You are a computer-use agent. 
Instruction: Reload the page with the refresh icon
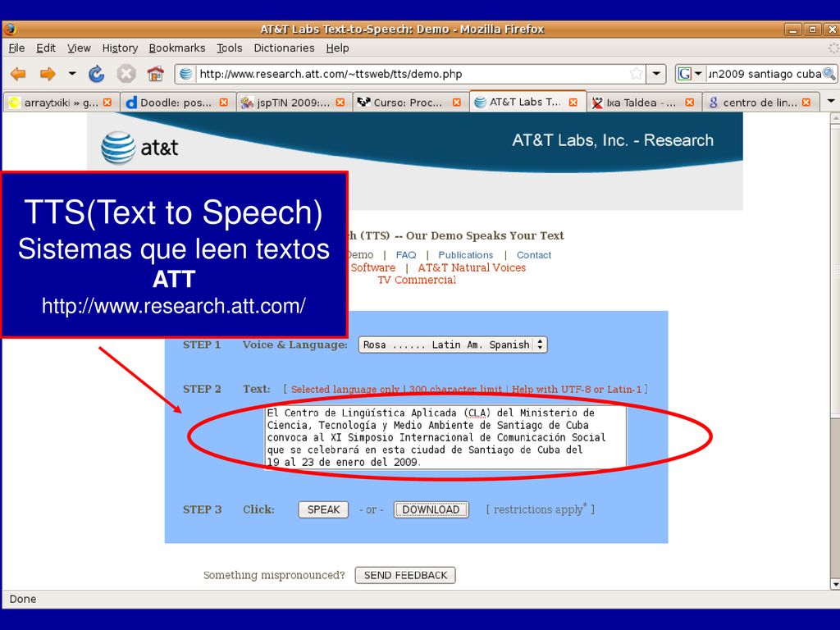click(97, 73)
